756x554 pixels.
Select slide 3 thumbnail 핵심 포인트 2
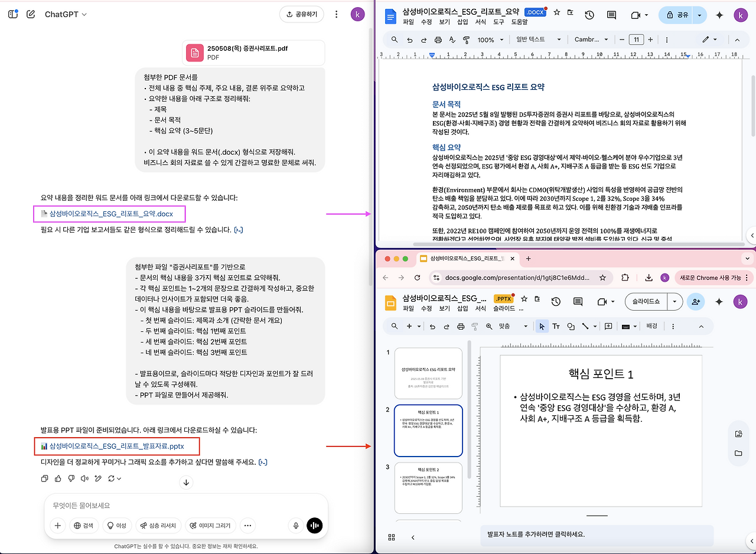click(428, 488)
